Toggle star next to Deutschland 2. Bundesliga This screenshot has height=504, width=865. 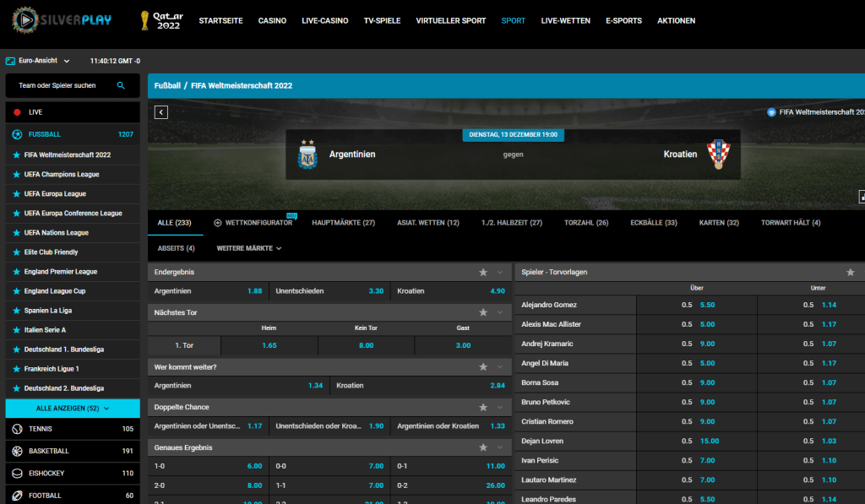pos(17,388)
